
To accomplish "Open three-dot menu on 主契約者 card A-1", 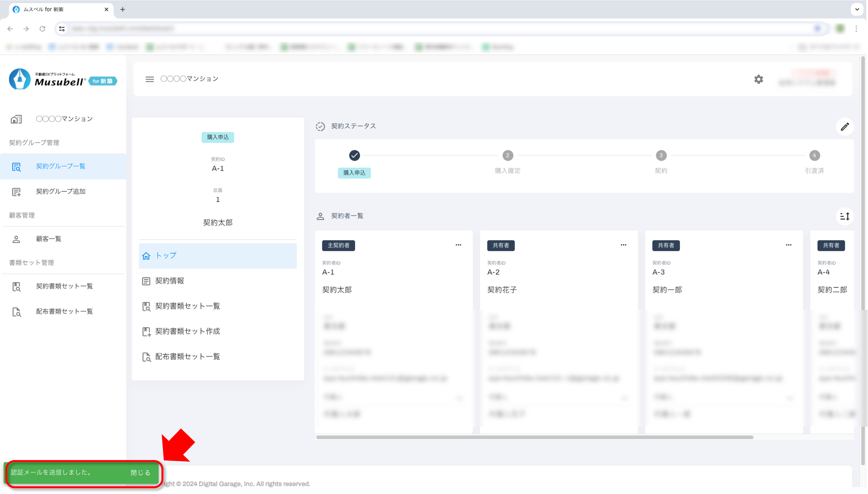I will pos(458,245).
